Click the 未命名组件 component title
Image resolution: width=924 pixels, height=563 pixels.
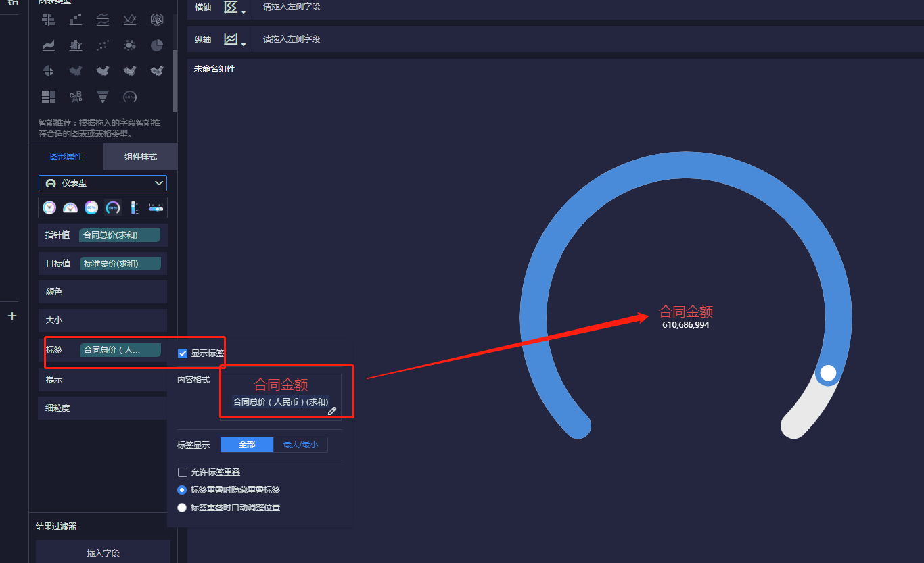click(x=214, y=69)
